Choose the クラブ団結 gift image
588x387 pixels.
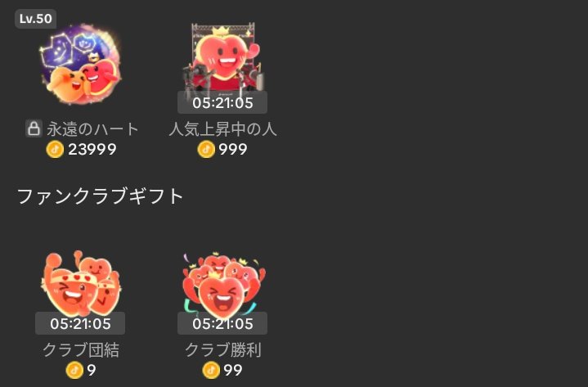pos(80,282)
